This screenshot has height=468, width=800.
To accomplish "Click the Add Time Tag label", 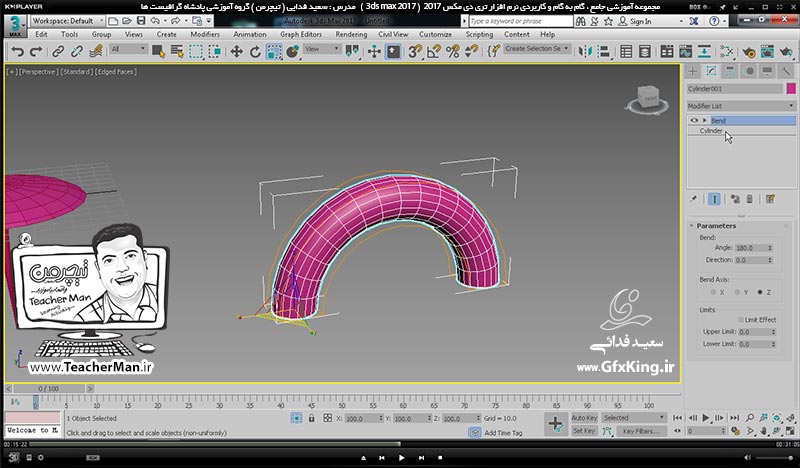I will [503, 433].
